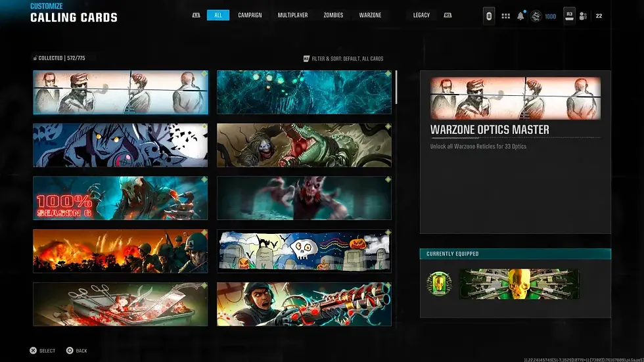644x362 pixels.
Task: Click the currently equipped gold skull calling card
Action: pyautogui.click(x=519, y=284)
